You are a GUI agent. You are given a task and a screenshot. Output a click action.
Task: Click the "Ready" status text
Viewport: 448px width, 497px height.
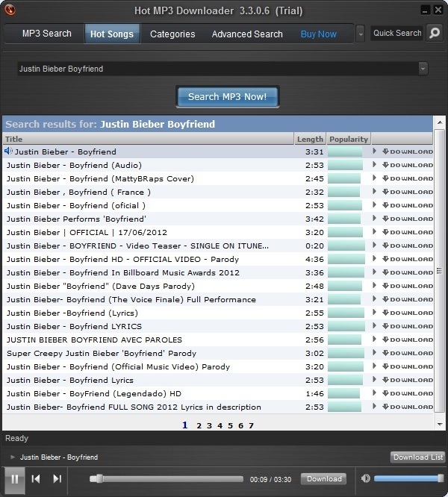[x=17, y=438]
